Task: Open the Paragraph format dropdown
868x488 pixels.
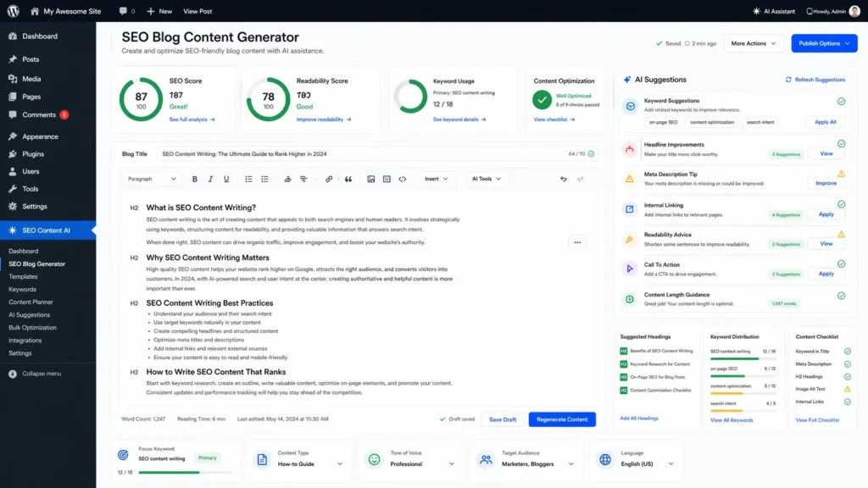Action: tap(152, 179)
